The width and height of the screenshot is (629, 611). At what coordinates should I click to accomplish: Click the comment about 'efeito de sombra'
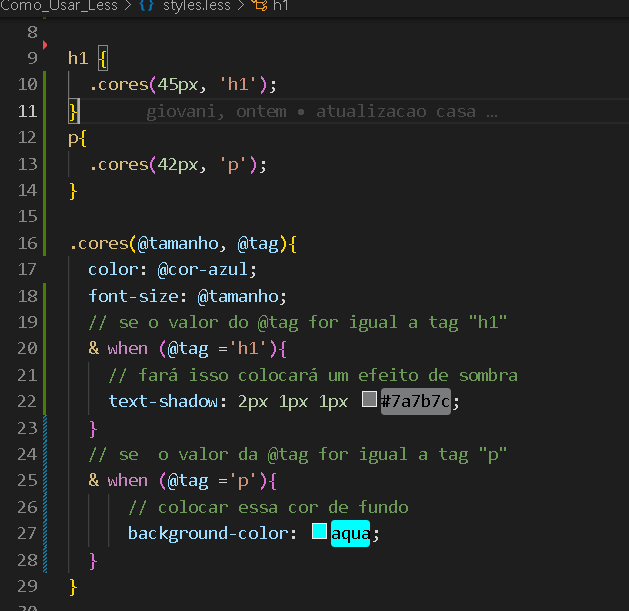click(313, 376)
